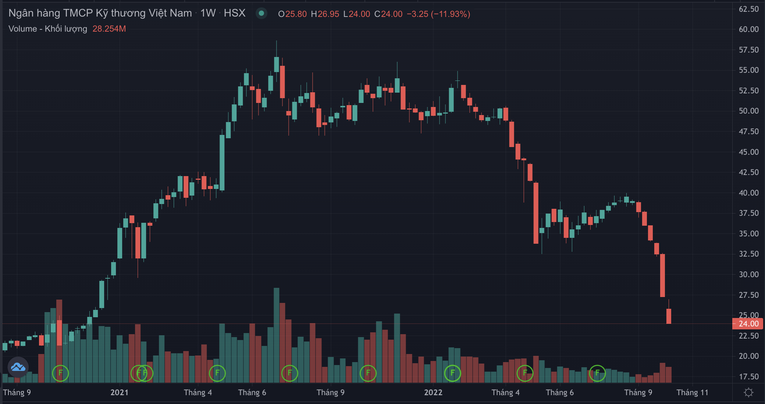This screenshot has width=765, height=404.
Task: Select the earnings marker above Tháng 4 of 2021
Action: pyautogui.click(x=216, y=373)
